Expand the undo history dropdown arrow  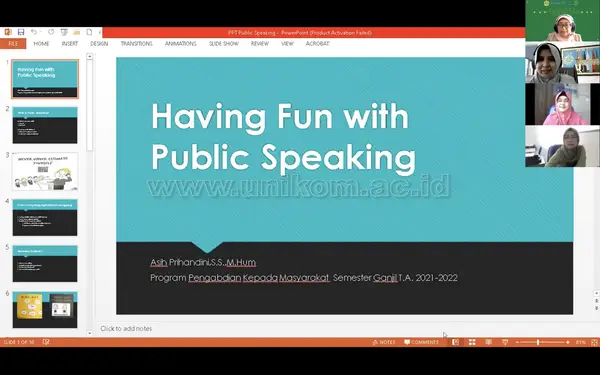pyautogui.click(x=40, y=33)
